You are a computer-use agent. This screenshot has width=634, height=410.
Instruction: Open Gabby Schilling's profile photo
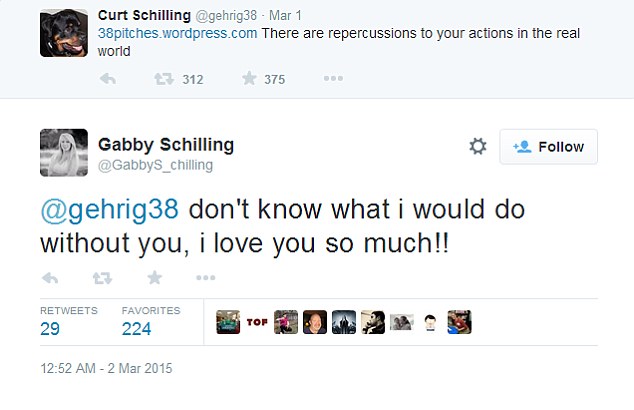63,152
